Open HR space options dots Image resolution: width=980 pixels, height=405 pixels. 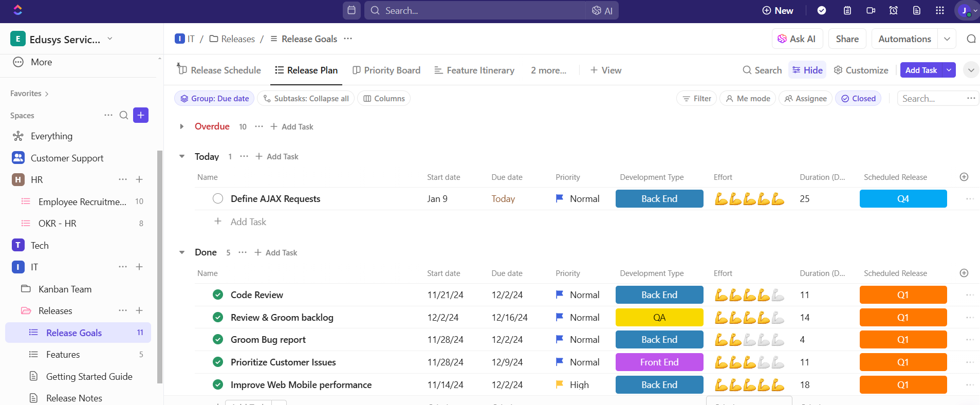click(123, 179)
